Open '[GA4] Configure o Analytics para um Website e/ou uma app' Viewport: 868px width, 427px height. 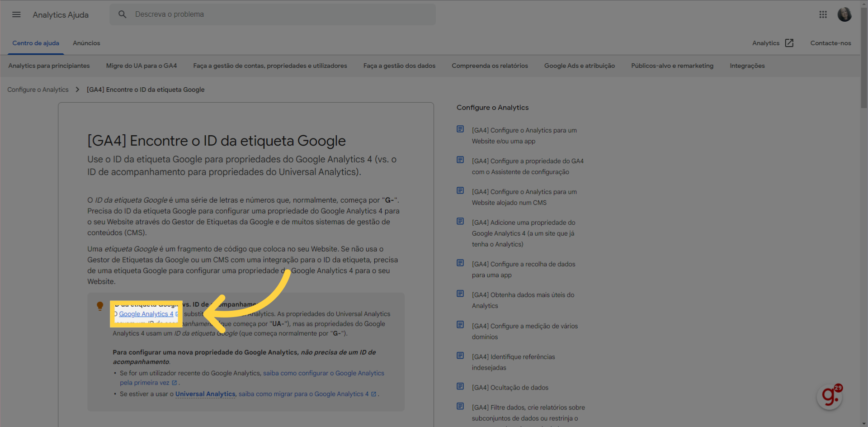pos(524,136)
